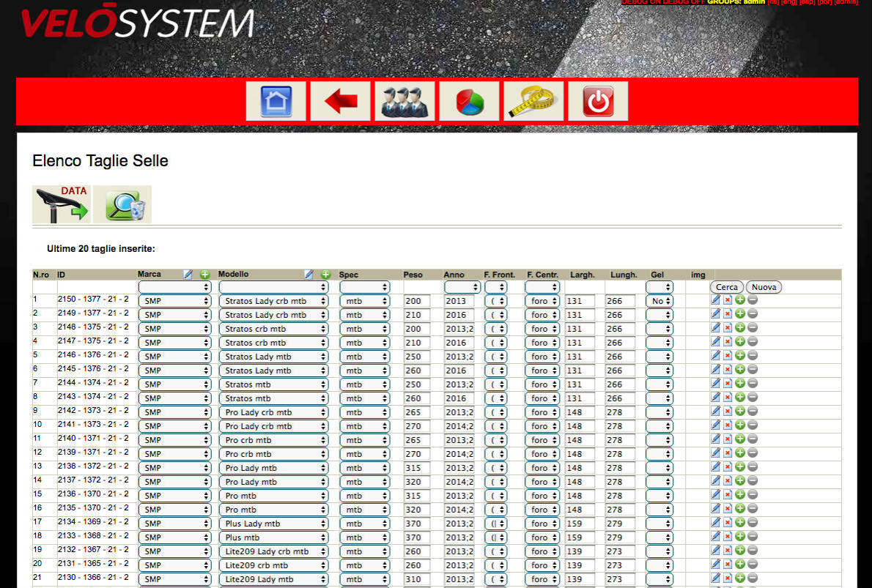Click the 'Peso' column header
The height and width of the screenshot is (588, 872).
[x=413, y=275]
